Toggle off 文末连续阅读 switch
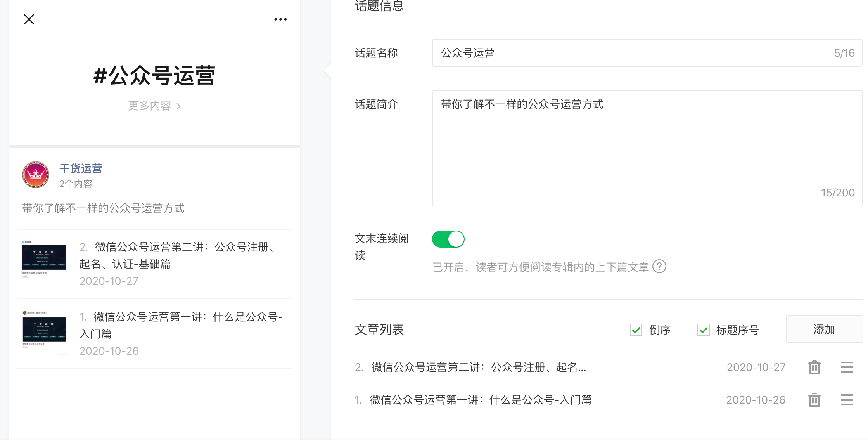 click(448, 239)
